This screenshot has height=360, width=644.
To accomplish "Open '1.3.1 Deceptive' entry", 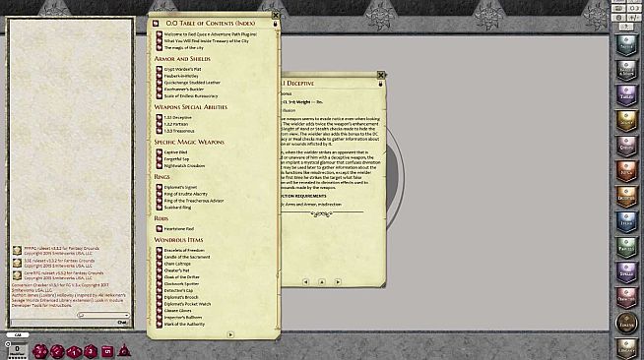I will pyautogui.click(x=178, y=118).
